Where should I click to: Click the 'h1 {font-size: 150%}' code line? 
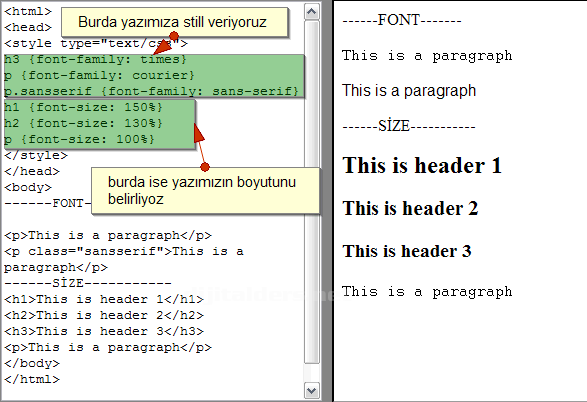click(x=83, y=107)
